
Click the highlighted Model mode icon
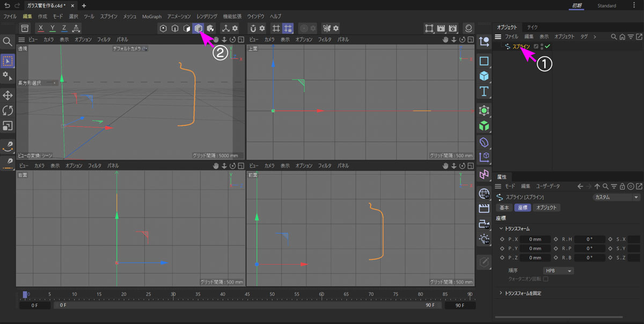(x=199, y=28)
